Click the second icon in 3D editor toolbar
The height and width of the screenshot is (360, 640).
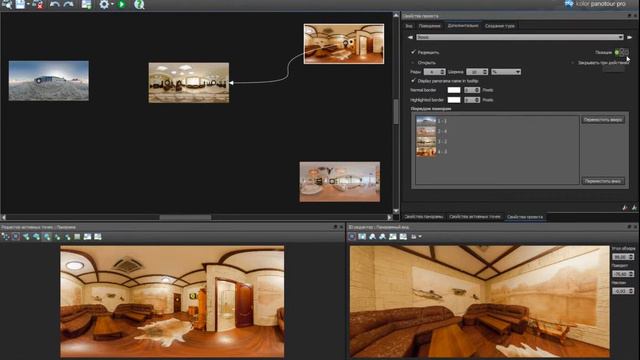click(362, 236)
